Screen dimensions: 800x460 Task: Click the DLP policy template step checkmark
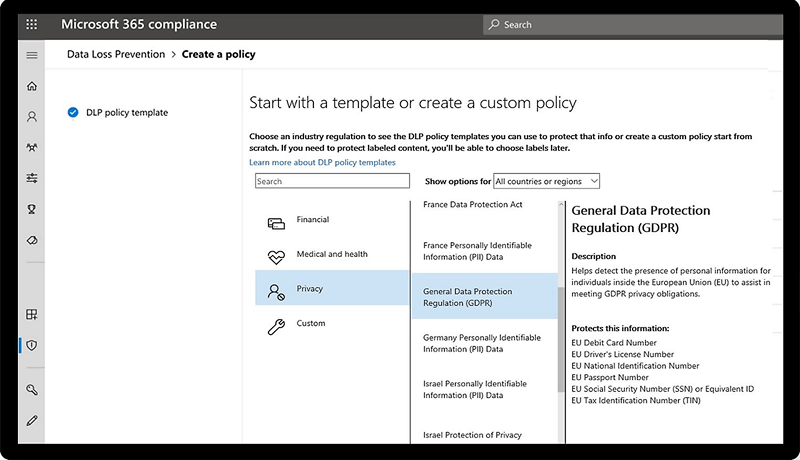pyautogui.click(x=73, y=113)
